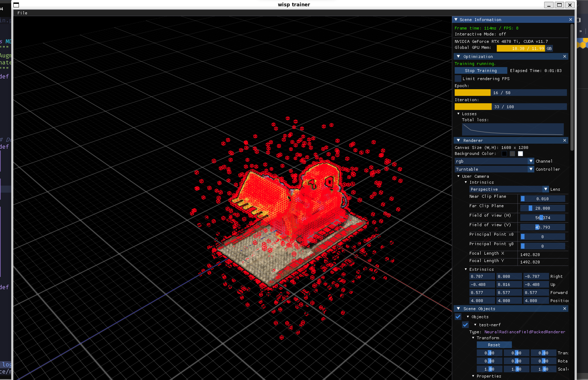Close the Renderer panel

pos(564,140)
